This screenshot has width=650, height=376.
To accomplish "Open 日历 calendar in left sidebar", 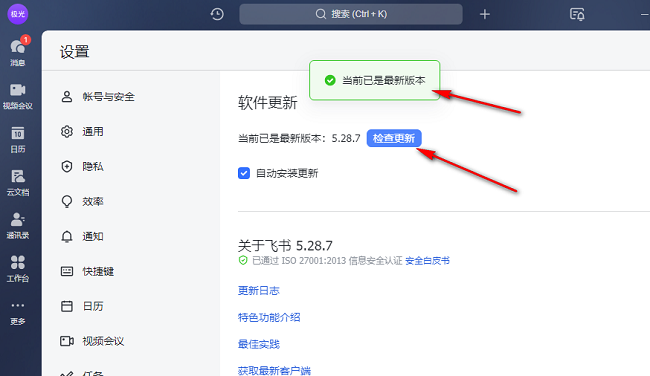I will click(x=18, y=140).
